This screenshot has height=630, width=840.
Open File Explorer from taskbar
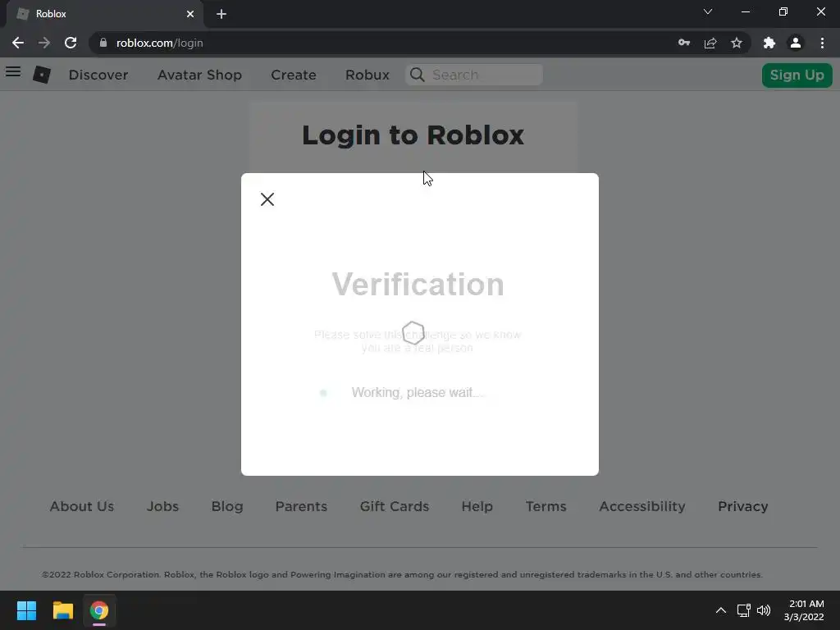click(62, 610)
